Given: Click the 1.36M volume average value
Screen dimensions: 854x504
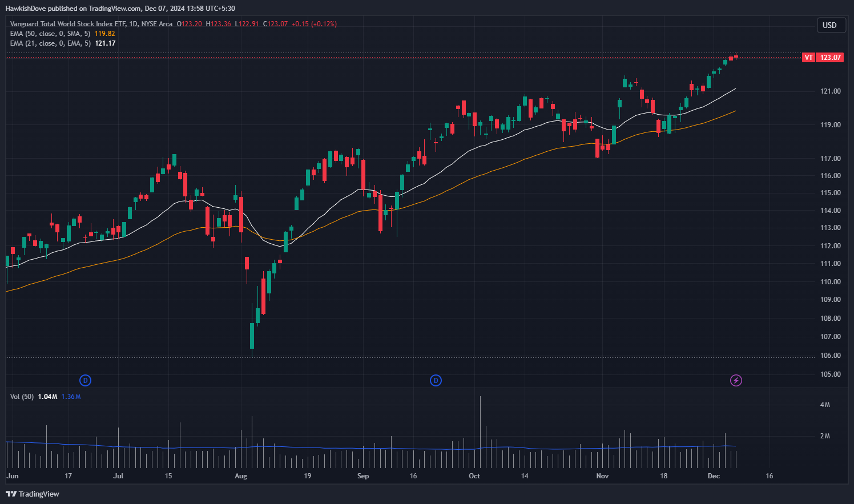Looking at the screenshot, I should click(71, 397).
